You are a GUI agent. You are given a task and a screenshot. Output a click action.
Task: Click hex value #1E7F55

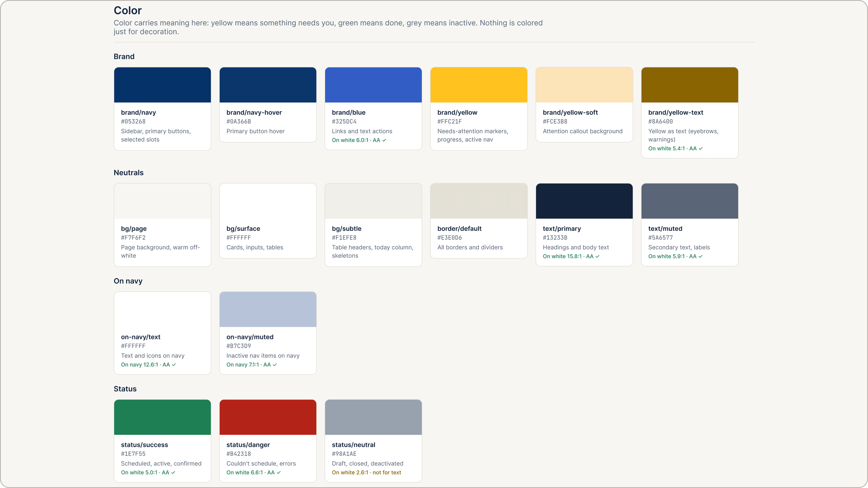(133, 454)
